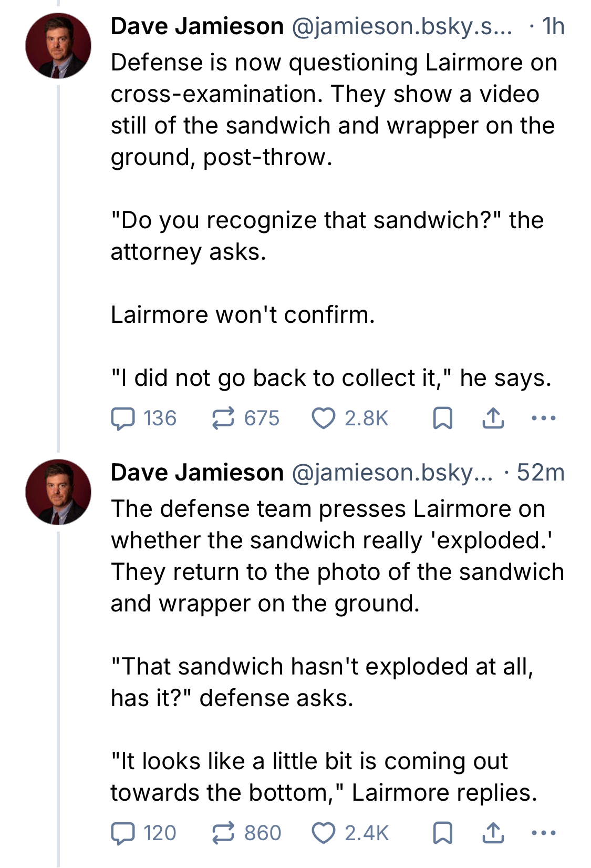591x868 pixels.
Task: Open Dave Jamieson's avatar on first post
Action: pyautogui.click(x=58, y=46)
